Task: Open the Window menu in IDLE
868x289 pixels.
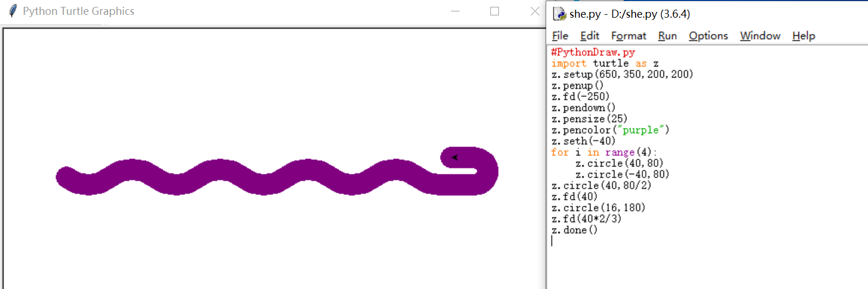Action: coord(760,36)
